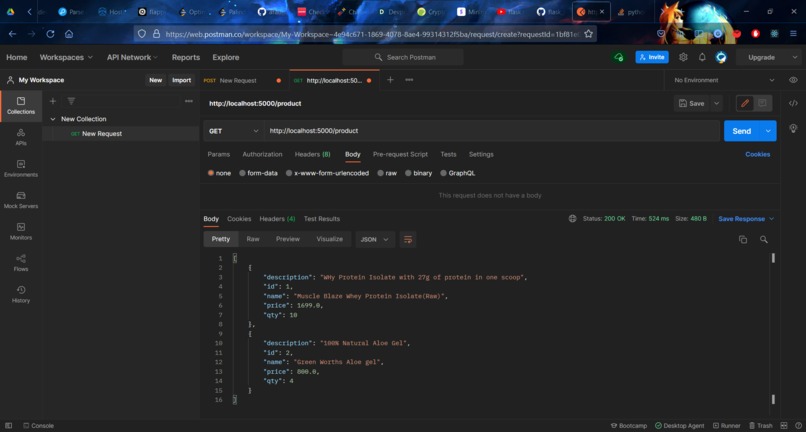Add a new request tab with plus
Image resolution: width=806 pixels, height=432 pixels.
pos(390,80)
